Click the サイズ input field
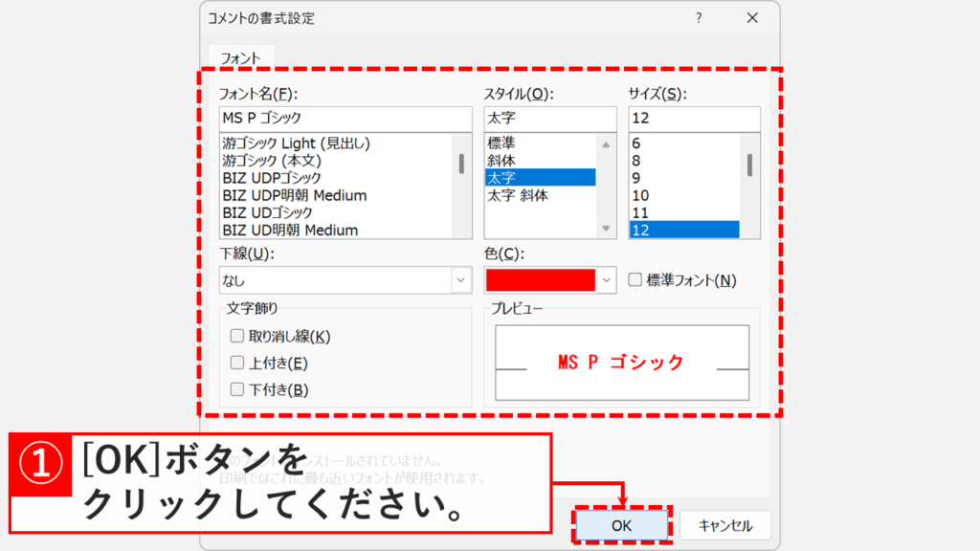Viewport: 980px width, 551px height. click(x=695, y=118)
